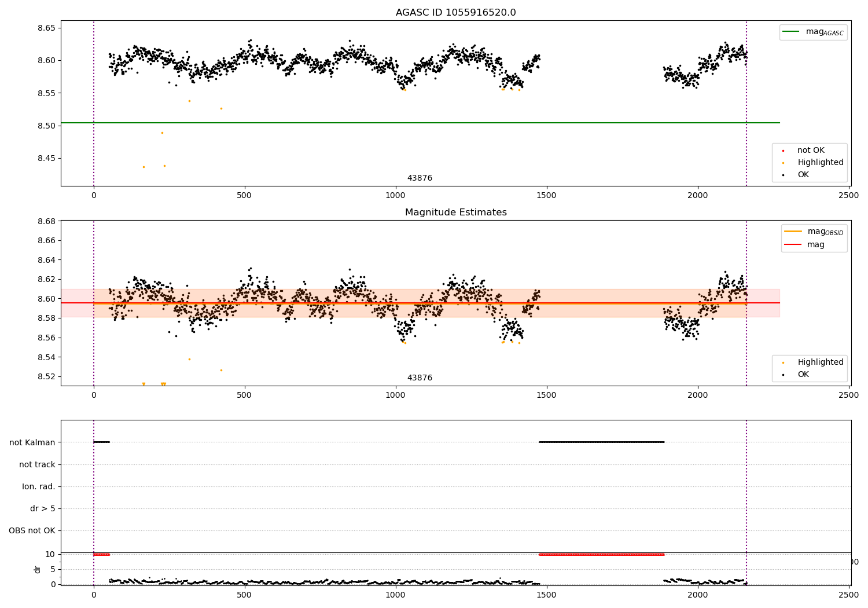Click the 'not Kalman' axis label
Screen dimensions: 868x608
click(x=32, y=442)
